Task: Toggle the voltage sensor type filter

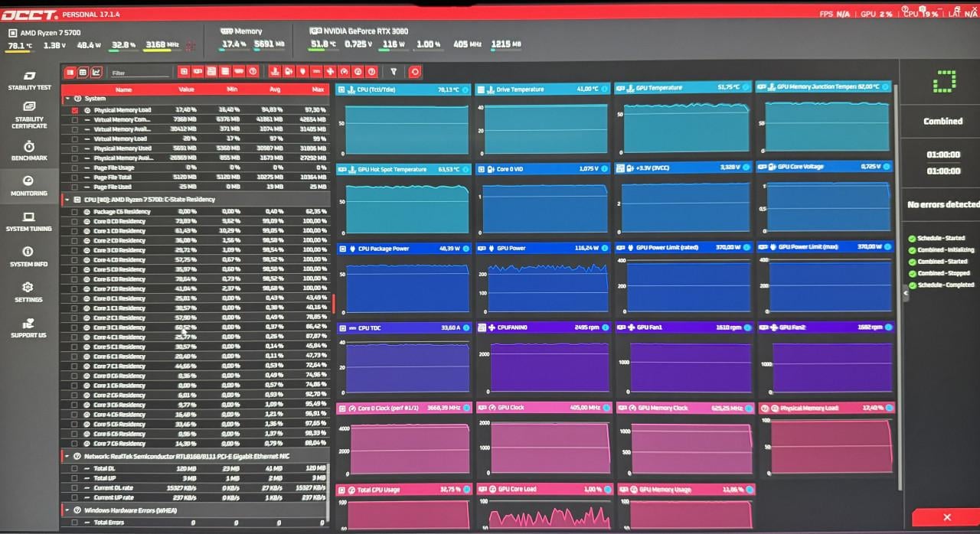Action: click(x=289, y=71)
